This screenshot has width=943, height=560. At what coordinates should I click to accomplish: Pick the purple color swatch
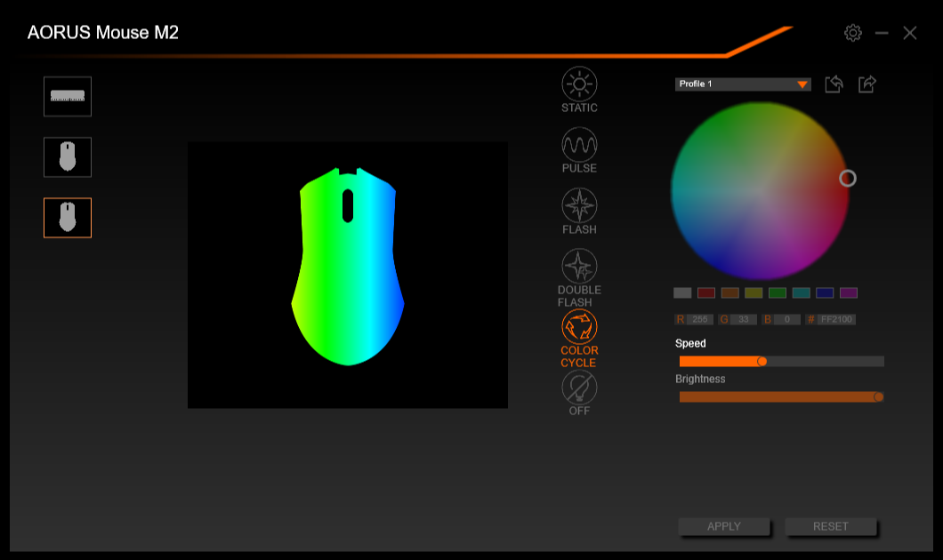849,292
